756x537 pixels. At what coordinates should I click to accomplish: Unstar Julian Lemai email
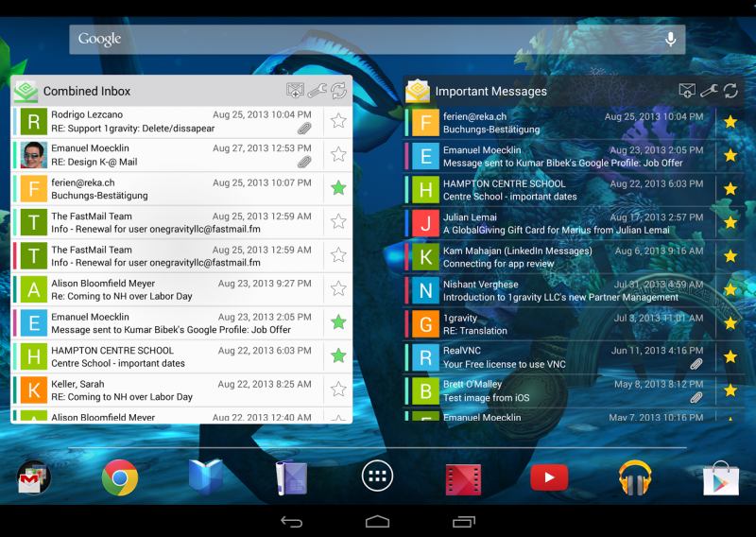[x=730, y=222]
